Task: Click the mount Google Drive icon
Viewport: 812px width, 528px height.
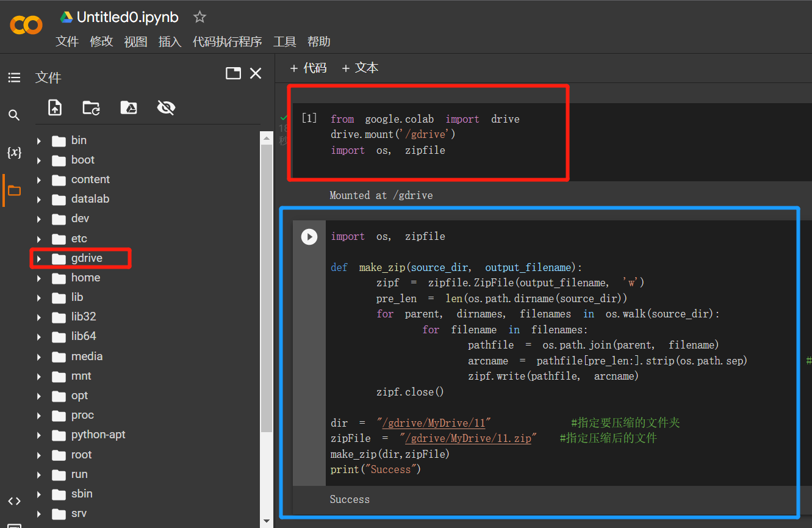Action: (x=129, y=108)
